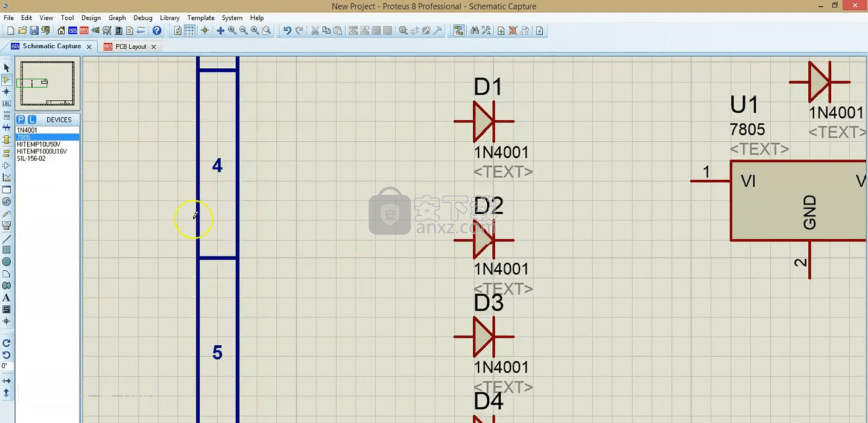The width and height of the screenshot is (868, 423).
Task: Select the 2D Graphics Circle tool
Action: [7, 262]
